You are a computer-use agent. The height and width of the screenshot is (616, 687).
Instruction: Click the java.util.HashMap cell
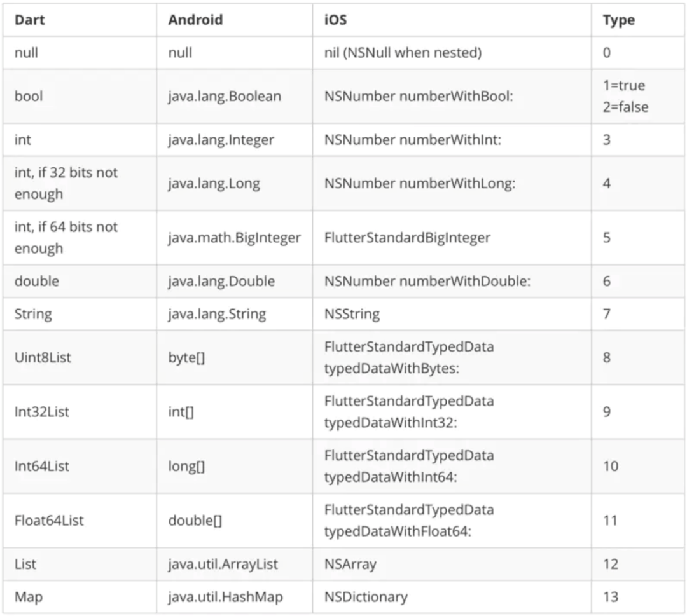(225, 597)
